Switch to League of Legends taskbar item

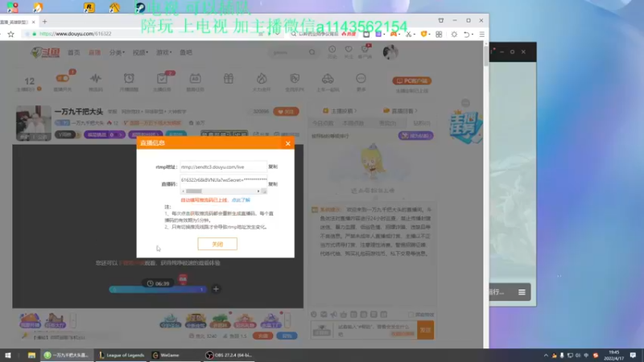click(122, 355)
